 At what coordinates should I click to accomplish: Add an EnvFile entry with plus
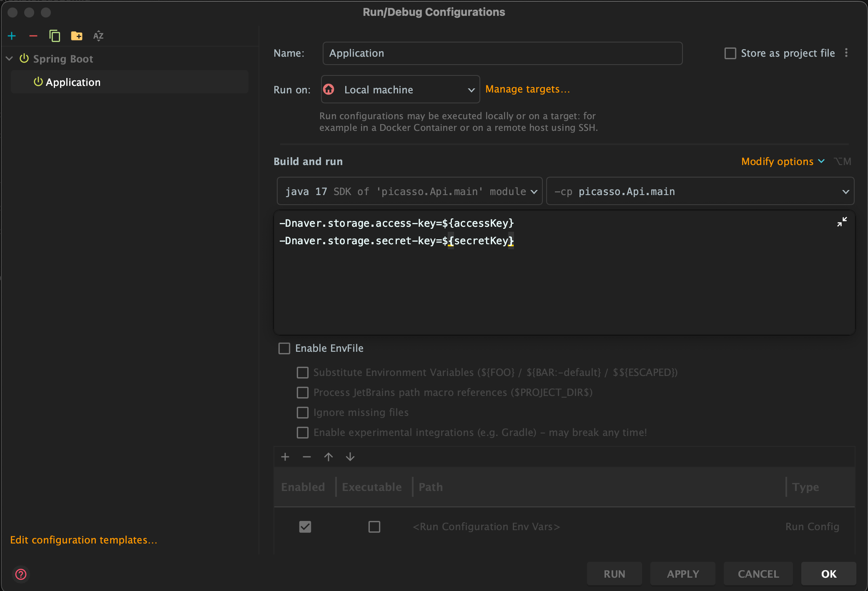tap(285, 457)
